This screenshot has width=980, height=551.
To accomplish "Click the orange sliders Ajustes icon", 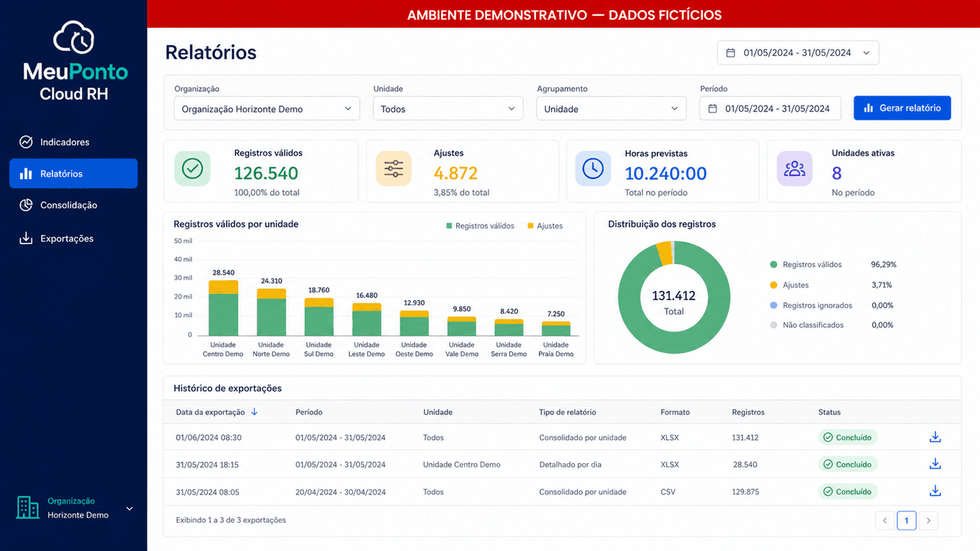I will 394,169.
